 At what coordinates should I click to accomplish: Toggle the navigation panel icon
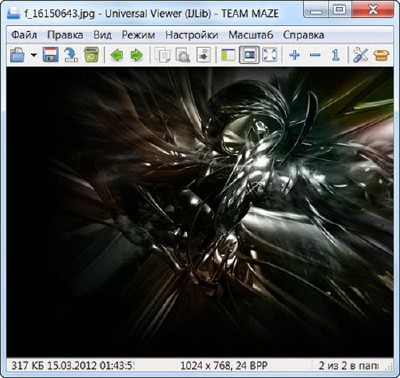point(228,55)
